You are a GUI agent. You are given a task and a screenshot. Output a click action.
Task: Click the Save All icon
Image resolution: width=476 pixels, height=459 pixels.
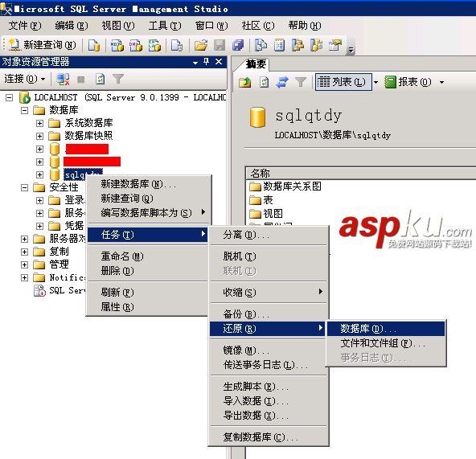point(238,45)
